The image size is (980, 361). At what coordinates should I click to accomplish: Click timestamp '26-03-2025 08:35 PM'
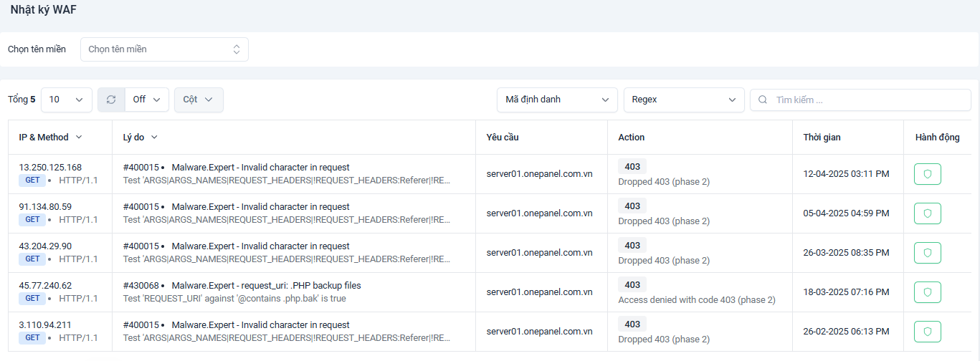pos(846,253)
